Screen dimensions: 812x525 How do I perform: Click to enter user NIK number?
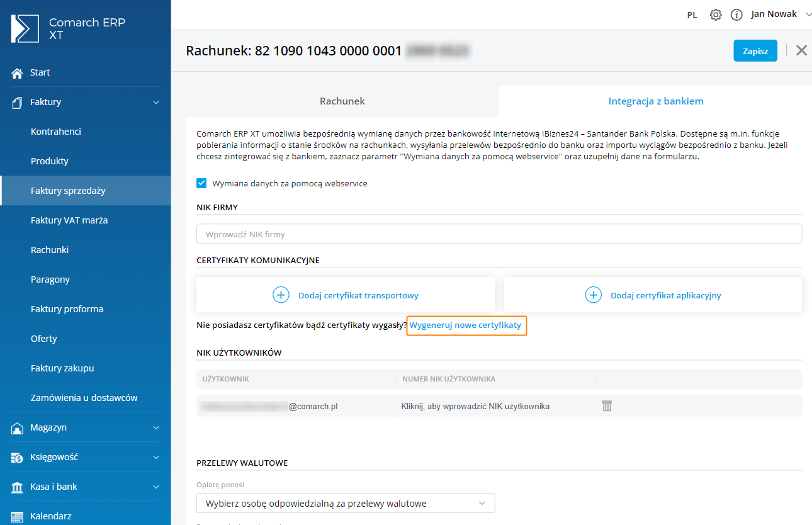click(475, 407)
